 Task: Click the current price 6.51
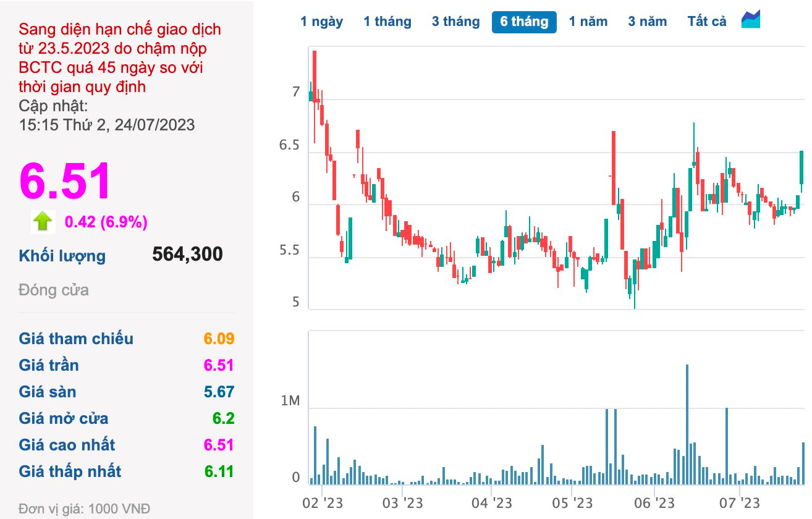point(65,181)
